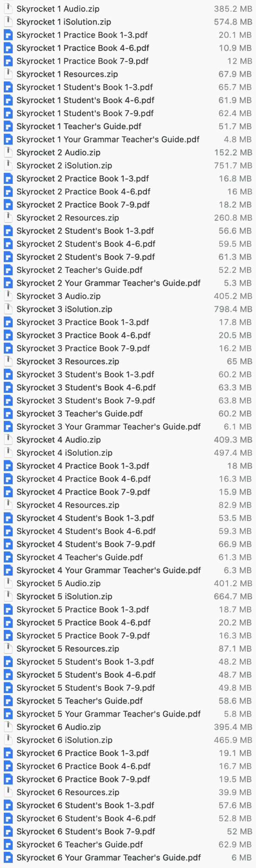
Task: Select the zip icon for Skyrocket 3 iSolution
Action: pos(8,309)
